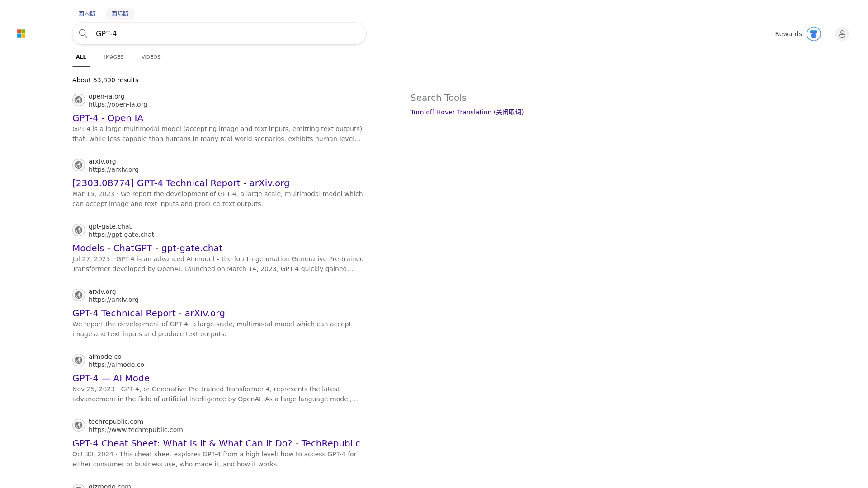Viewport: 868px width, 488px height.
Task: Open Models - ChatGPT - gpt-gate.chat result
Action: [x=147, y=248]
